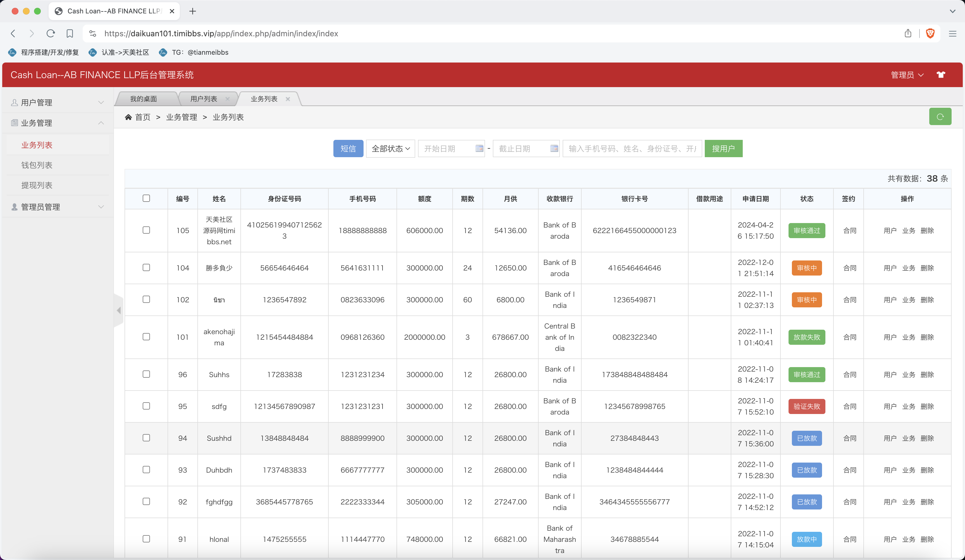The height and width of the screenshot is (560, 965).
Task: Click the home icon in the breadcrumb
Action: click(128, 117)
